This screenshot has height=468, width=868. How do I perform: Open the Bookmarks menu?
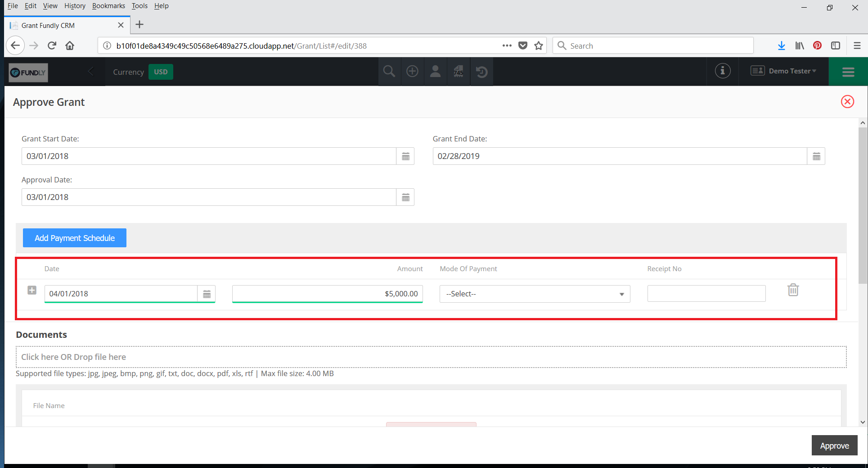point(108,6)
